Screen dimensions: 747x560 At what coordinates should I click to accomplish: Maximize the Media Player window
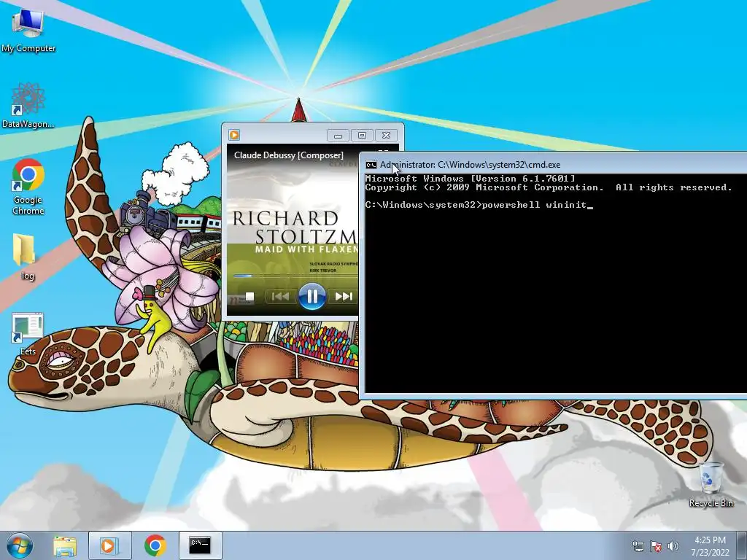(362, 135)
